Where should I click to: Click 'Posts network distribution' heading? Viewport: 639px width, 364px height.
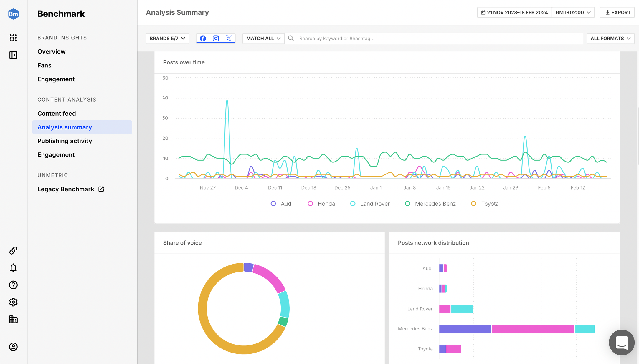[x=433, y=243]
